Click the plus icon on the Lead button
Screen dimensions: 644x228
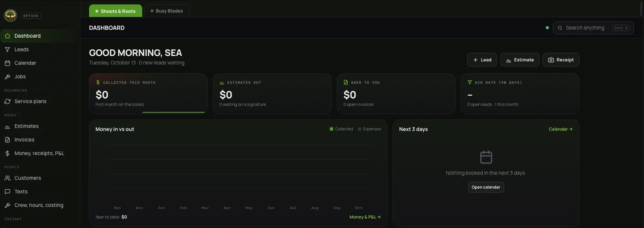point(476,60)
